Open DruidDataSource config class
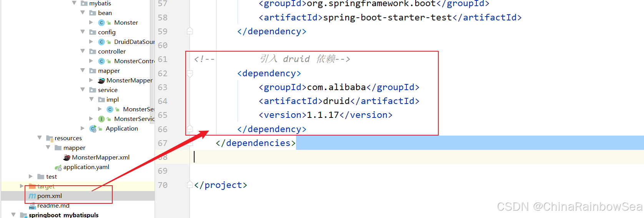The width and height of the screenshot is (644, 218). pos(134,42)
